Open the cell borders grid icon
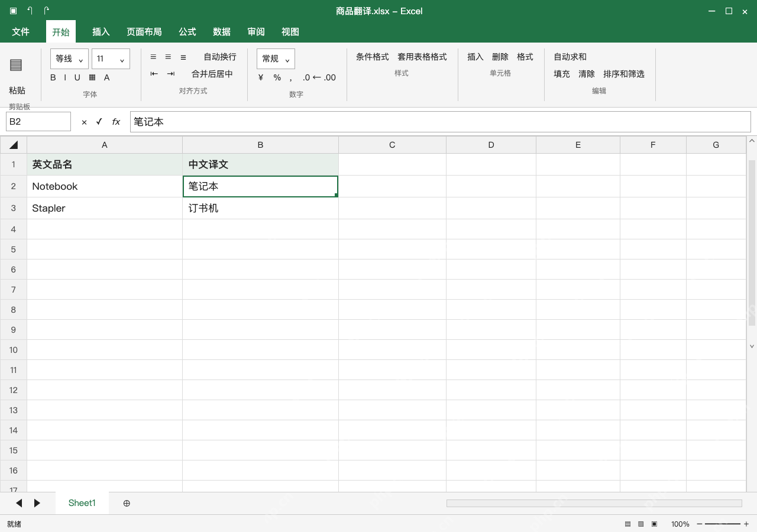Viewport: 757px width, 532px height. [x=92, y=77]
